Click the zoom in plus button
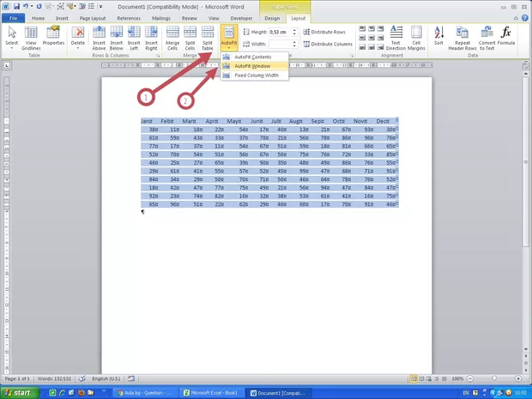 (x=518, y=378)
